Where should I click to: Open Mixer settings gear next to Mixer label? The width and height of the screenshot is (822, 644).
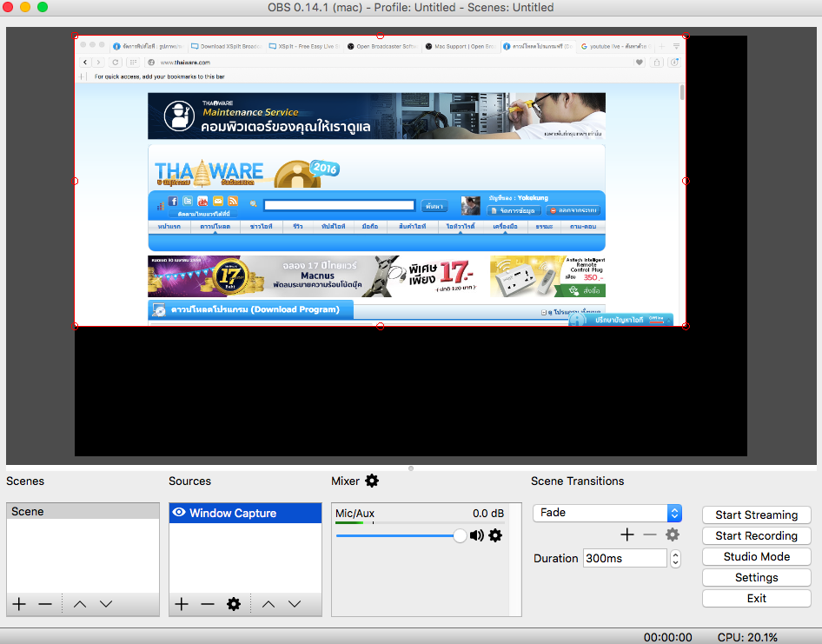[x=372, y=481]
